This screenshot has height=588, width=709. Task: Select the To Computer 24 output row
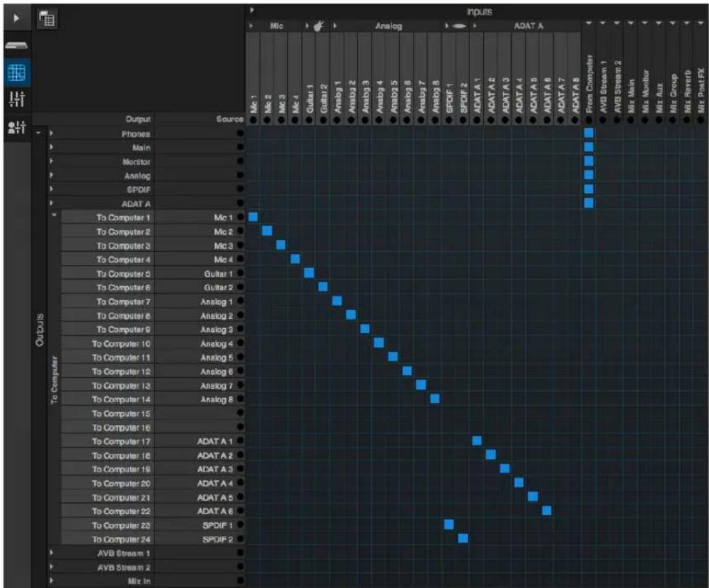pos(106,539)
